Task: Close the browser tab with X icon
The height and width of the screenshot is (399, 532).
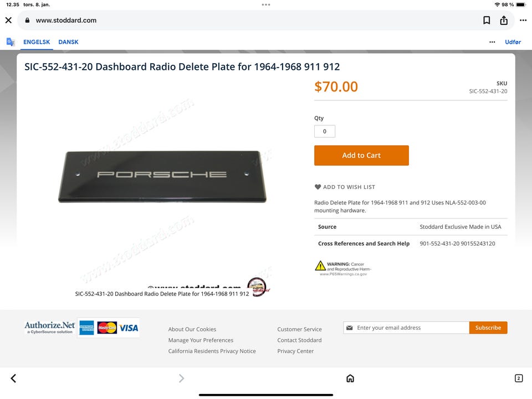Action: (x=8, y=21)
